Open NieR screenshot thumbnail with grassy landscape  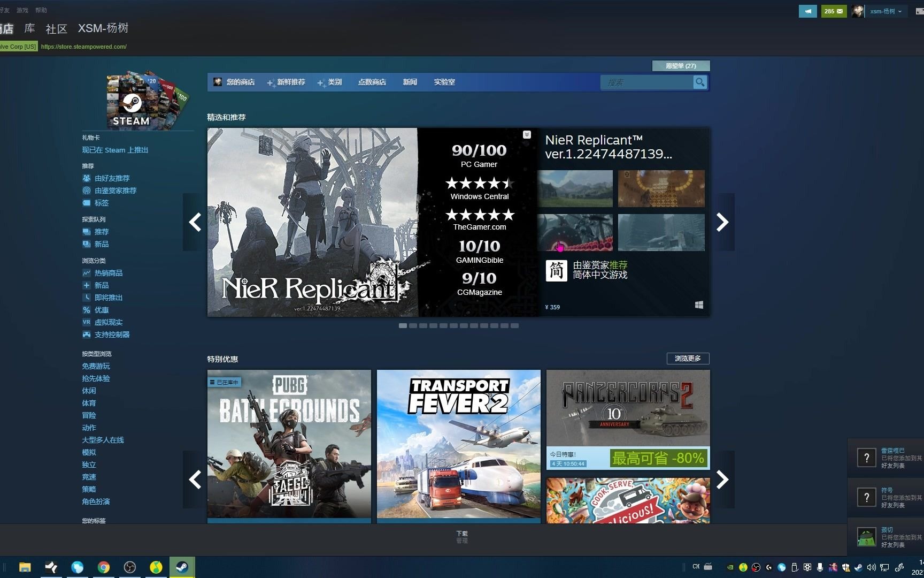point(575,189)
